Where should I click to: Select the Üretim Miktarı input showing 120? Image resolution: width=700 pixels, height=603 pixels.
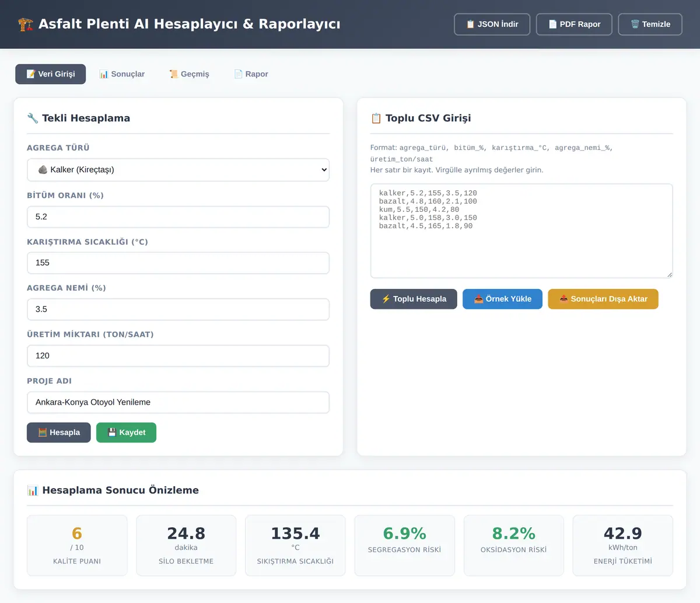pyautogui.click(x=178, y=355)
